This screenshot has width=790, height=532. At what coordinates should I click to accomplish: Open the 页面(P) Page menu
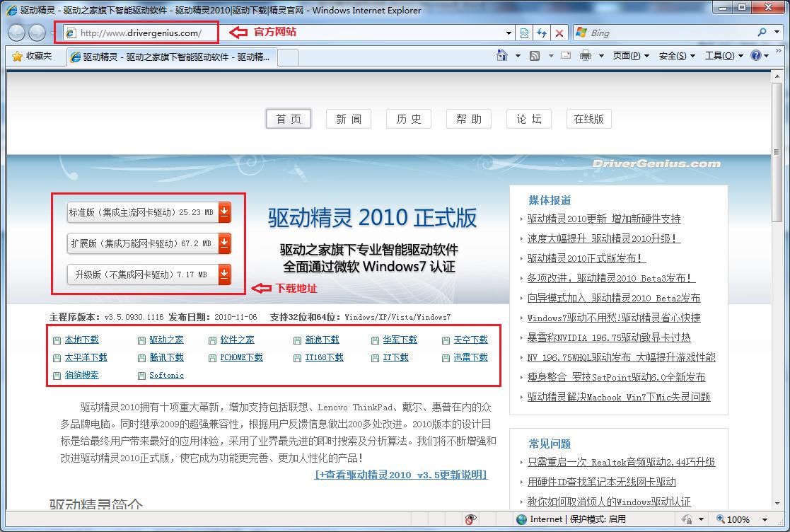pos(631,56)
